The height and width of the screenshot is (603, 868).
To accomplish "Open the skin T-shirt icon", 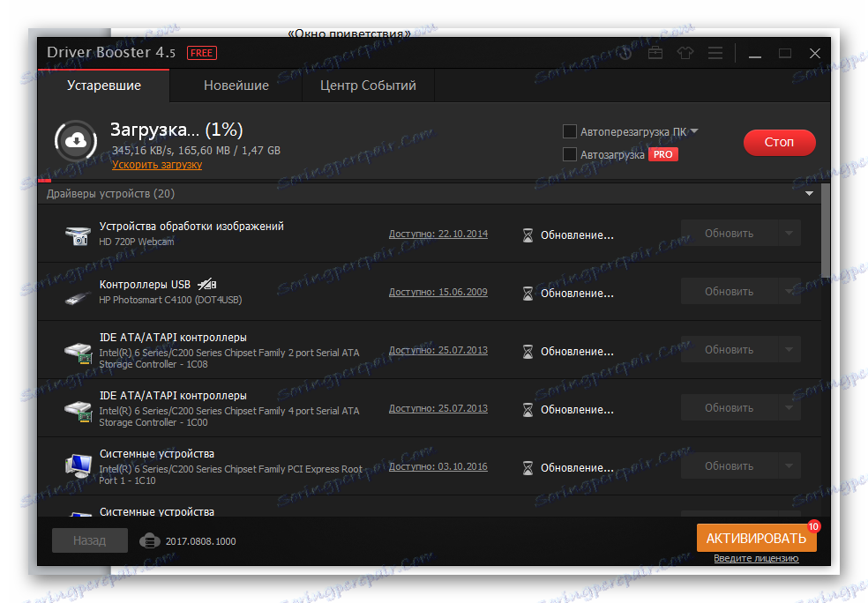I will [x=685, y=53].
